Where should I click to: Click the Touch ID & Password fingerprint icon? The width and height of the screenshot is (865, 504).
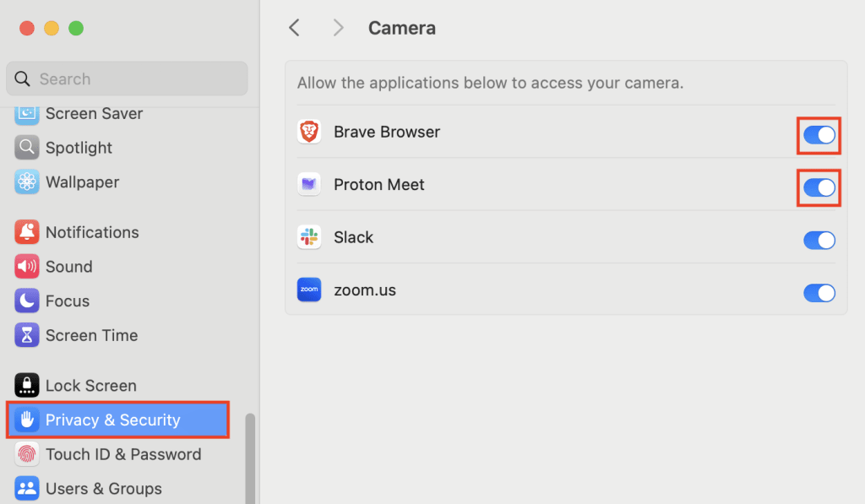(x=26, y=454)
